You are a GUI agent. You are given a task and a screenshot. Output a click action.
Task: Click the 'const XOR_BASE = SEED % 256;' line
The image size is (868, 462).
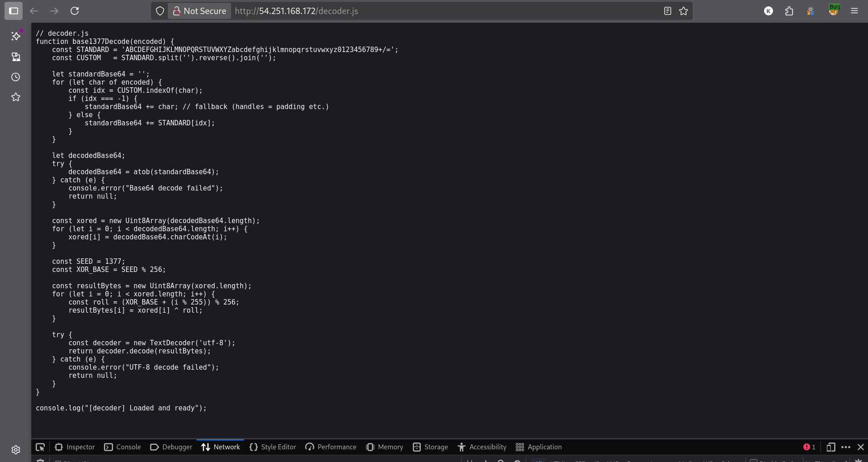pyautogui.click(x=109, y=270)
